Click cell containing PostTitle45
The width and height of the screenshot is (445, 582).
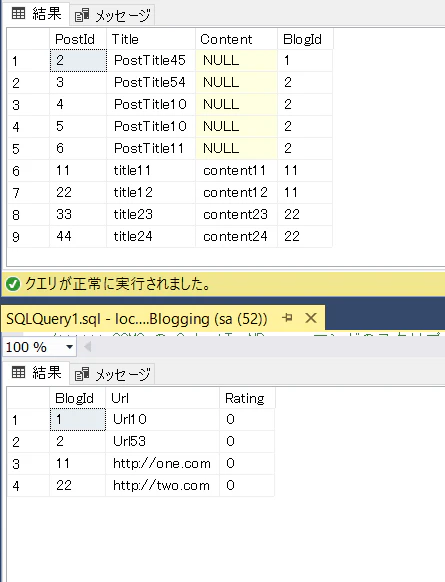[151, 60]
